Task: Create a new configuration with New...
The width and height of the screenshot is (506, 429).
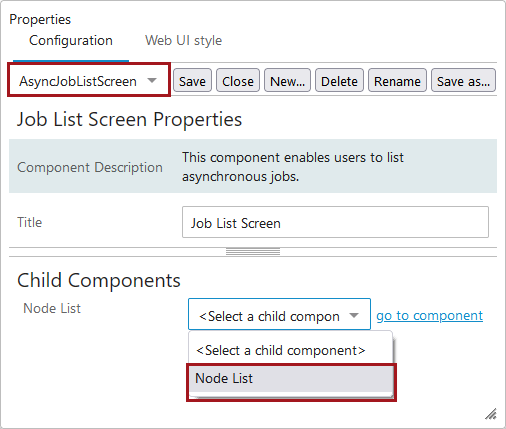Action: click(x=287, y=80)
